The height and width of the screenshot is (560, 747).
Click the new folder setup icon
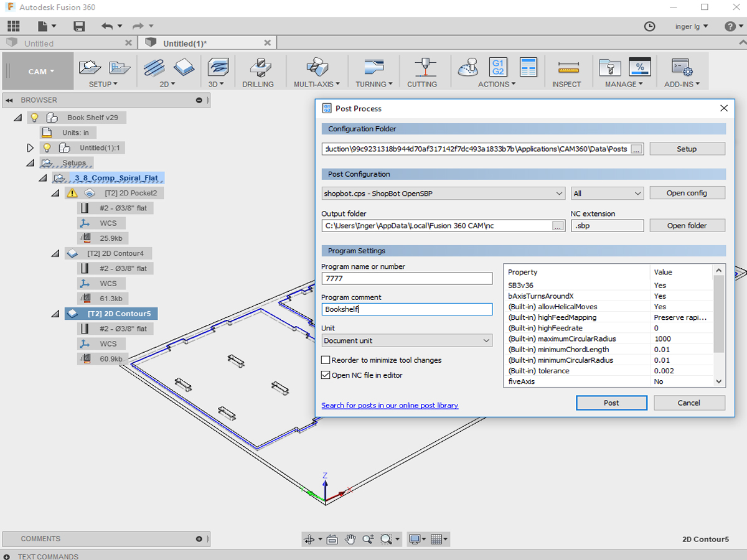pyautogui.click(x=119, y=67)
